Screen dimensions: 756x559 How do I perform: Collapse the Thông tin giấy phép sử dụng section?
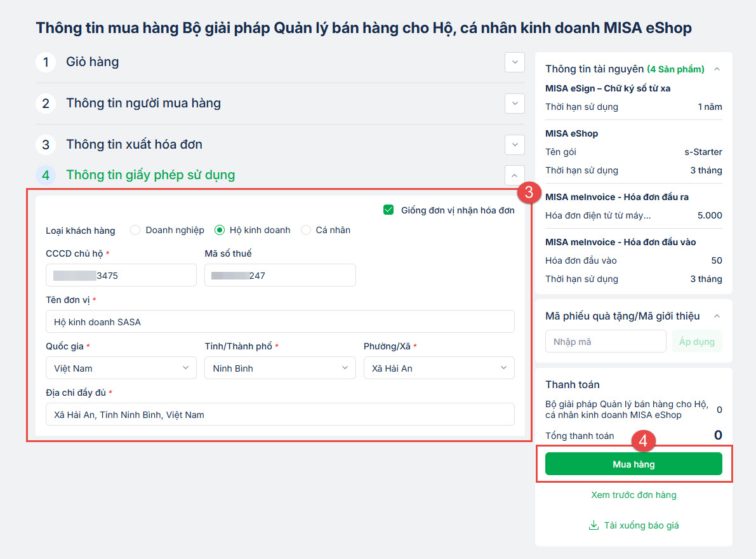(515, 175)
